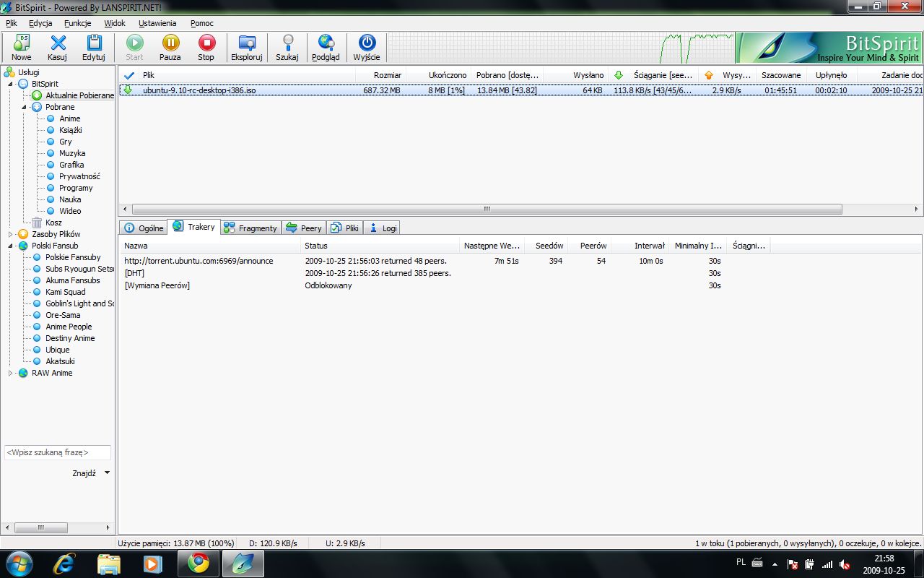Screen dimensions: 924x578
Task: Sort by the Ukończono column header
Action: pyautogui.click(x=438, y=75)
